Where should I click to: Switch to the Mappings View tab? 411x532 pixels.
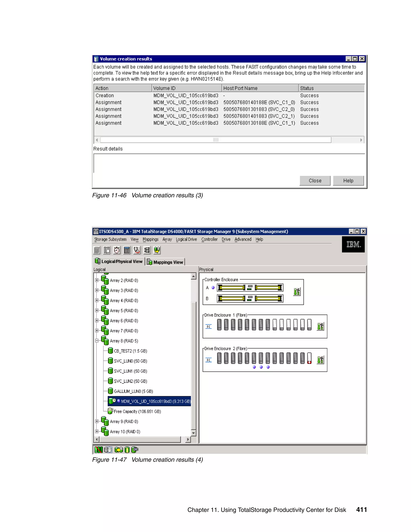click(x=165, y=262)
